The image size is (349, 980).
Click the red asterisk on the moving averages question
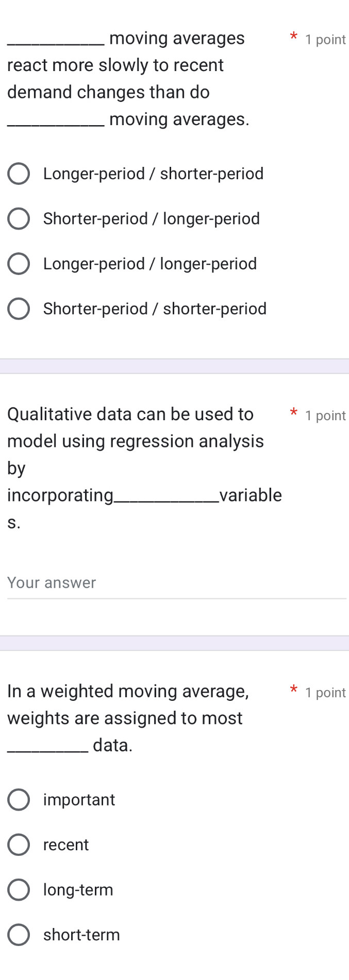pos(293,37)
